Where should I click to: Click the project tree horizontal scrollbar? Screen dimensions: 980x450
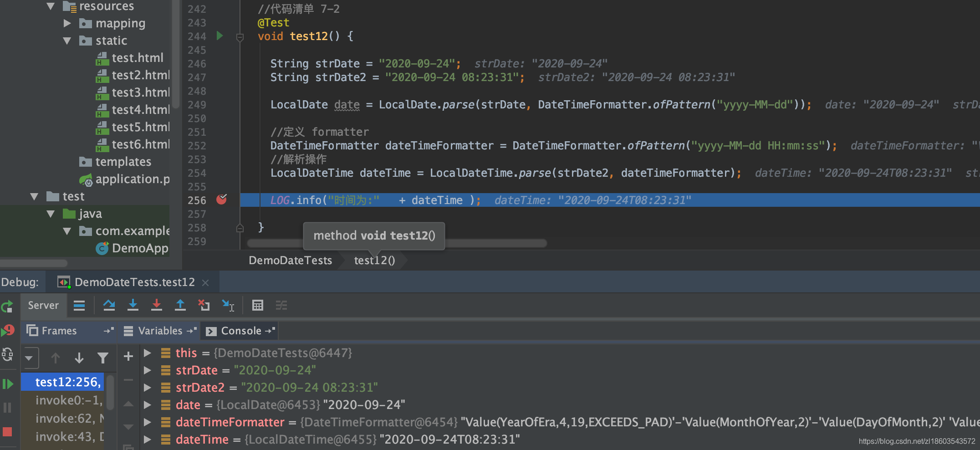[34, 263]
